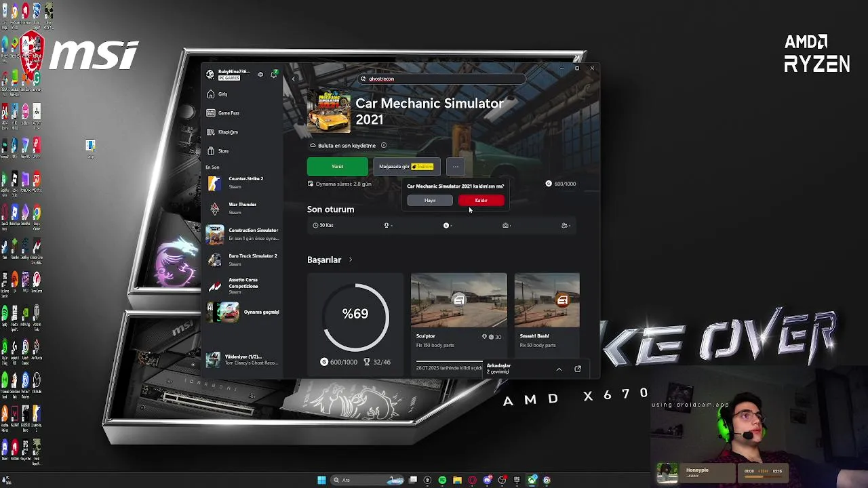Select Assetto Corsa Competizione in recents
Screen dimensions: 868x488
click(243, 285)
